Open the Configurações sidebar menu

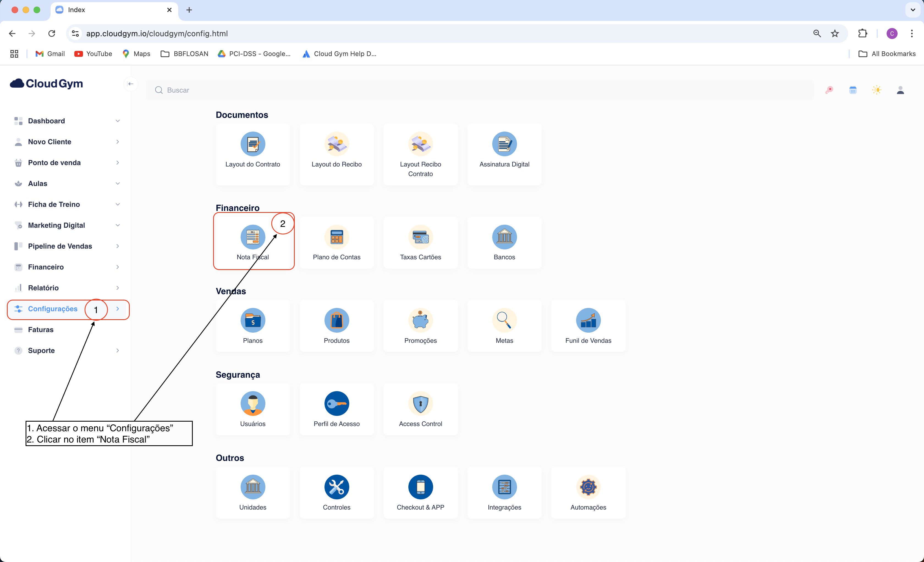click(x=53, y=309)
